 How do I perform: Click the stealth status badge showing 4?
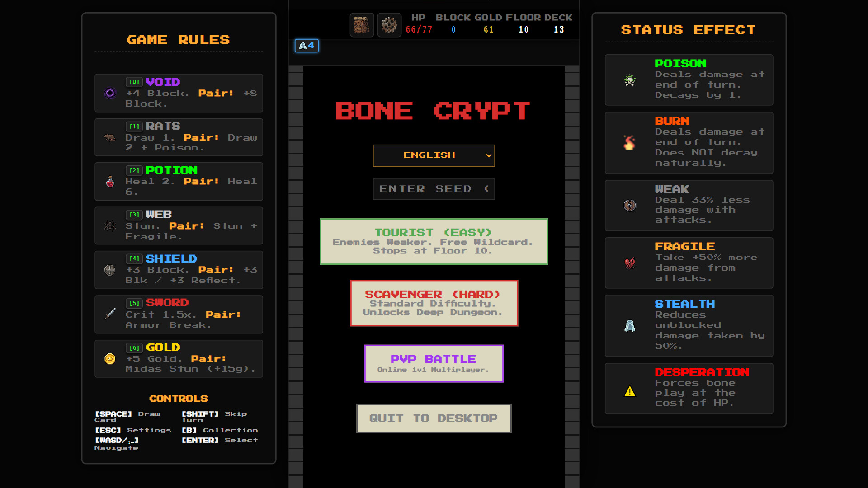(307, 46)
